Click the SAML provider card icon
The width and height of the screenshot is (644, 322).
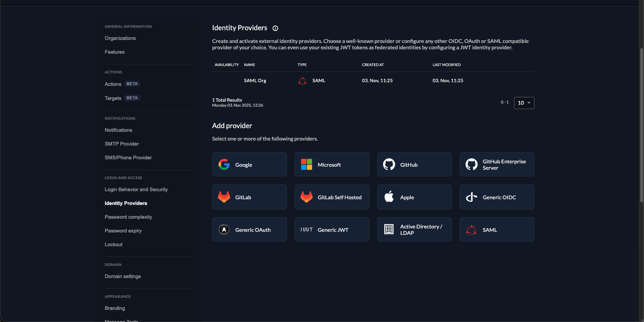click(x=472, y=230)
